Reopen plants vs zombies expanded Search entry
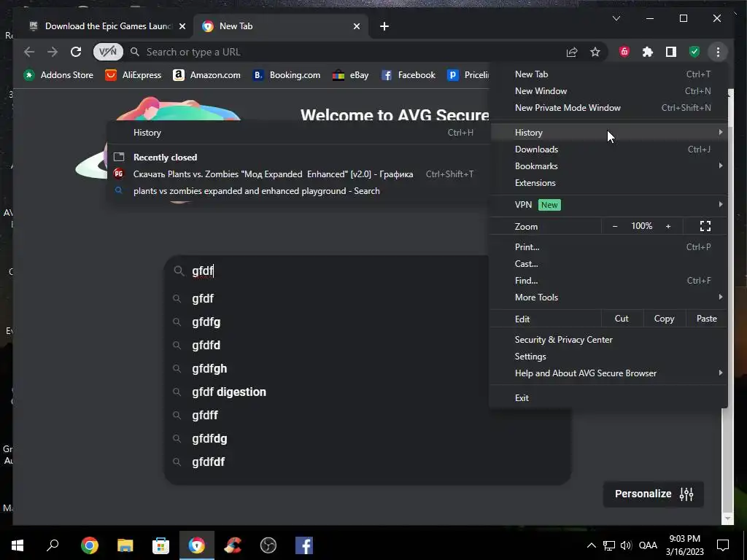The height and width of the screenshot is (560, 747). pos(298,191)
